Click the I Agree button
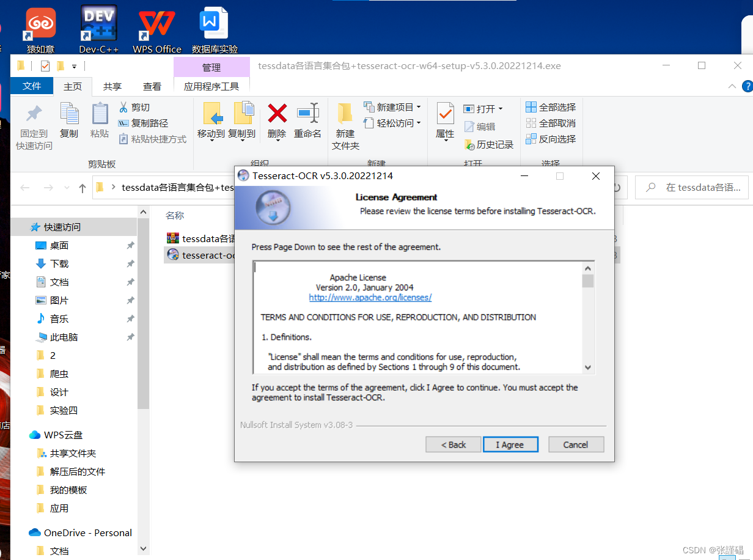 click(510, 444)
